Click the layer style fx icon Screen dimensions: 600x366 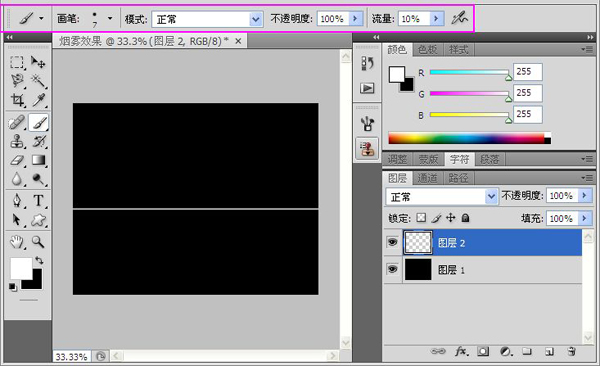click(x=461, y=351)
